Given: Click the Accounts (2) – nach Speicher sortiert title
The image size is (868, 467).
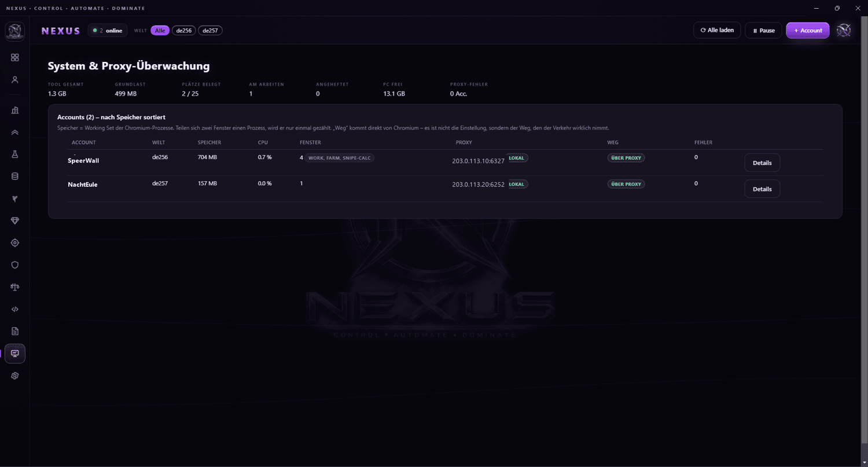Looking at the screenshot, I should pyautogui.click(x=111, y=117).
